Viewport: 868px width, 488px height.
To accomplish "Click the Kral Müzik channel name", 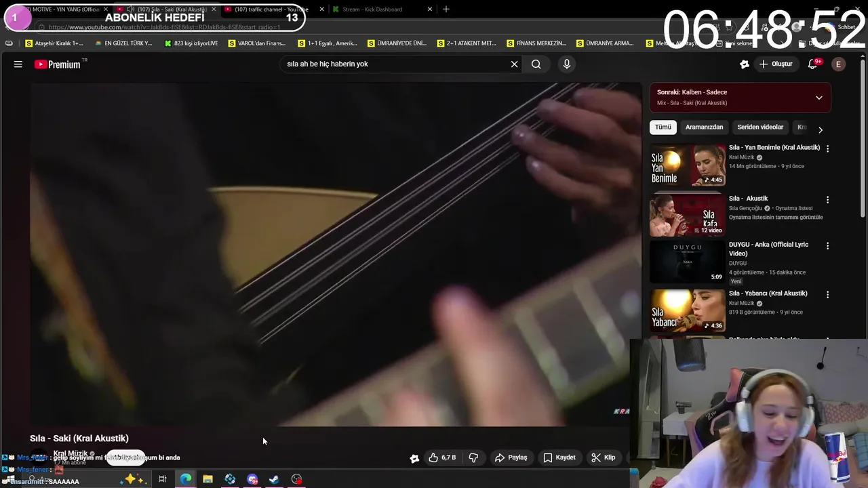I will [71, 453].
